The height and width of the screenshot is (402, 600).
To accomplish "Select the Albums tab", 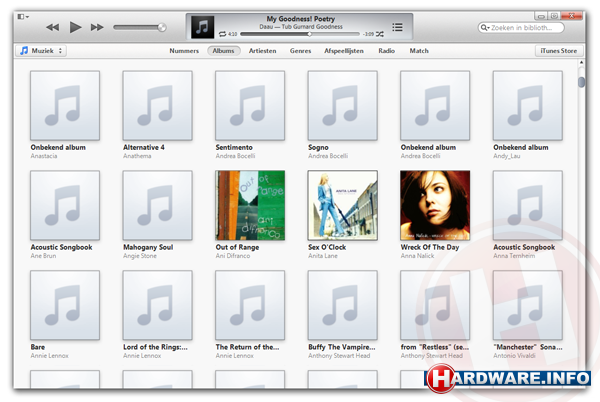I will [x=223, y=50].
